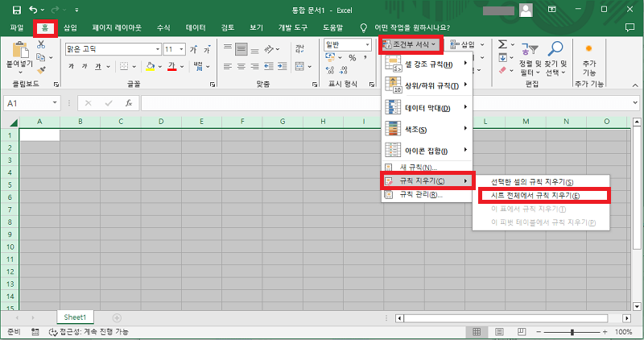Click the zoom slider handle
This screenshot has height=340, width=644.
click(x=572, y=331)
